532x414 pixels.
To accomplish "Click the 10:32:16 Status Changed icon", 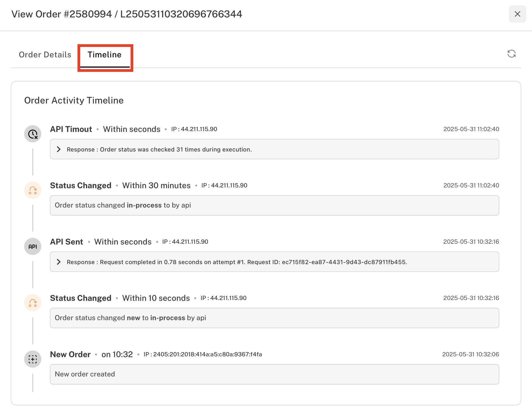I will tap(33, 303).
